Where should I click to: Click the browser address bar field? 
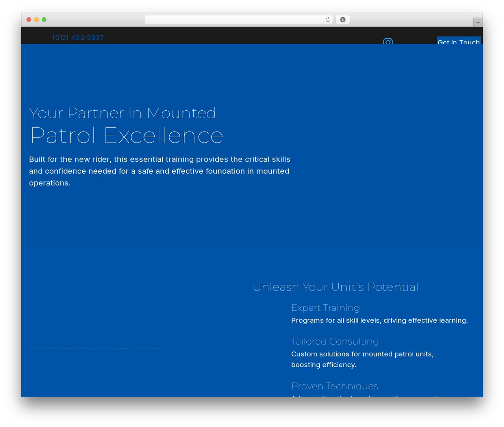point(239,20)
